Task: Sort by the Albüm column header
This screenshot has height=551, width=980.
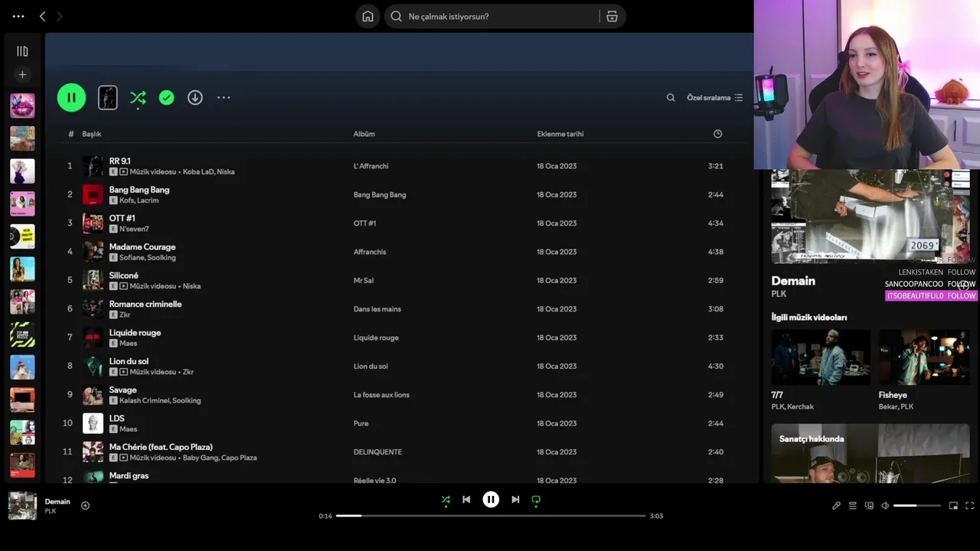Action: pyautogui.click(x=364, y=134)
